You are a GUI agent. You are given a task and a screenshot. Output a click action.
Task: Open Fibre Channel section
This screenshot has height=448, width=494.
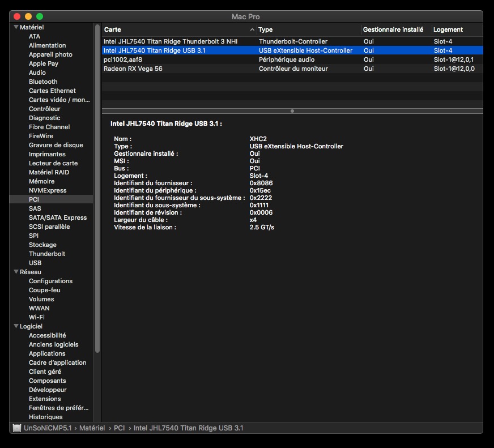pyautogui.click(x=49, y=127)
